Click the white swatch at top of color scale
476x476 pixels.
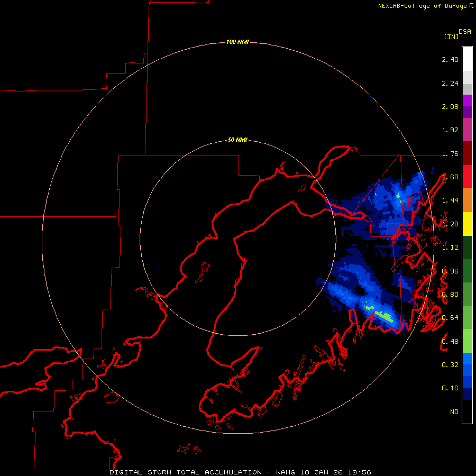point(467,59)
